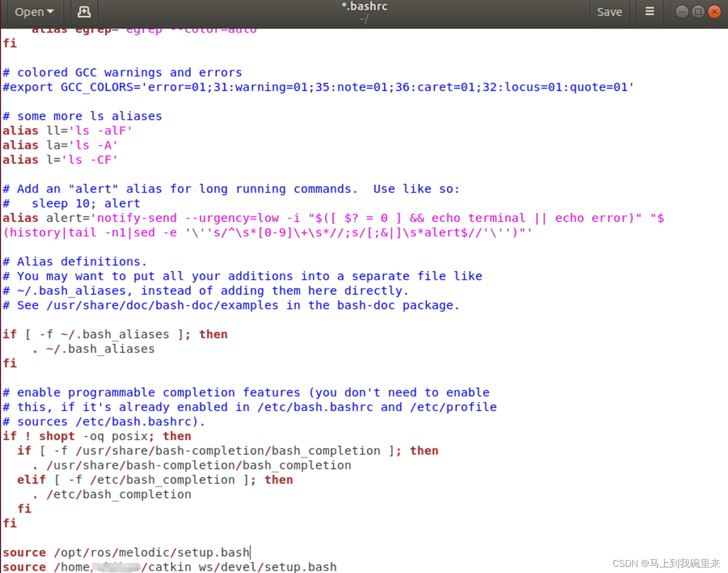Click the 'alias alert='notify-send' line

click(333, 218)
